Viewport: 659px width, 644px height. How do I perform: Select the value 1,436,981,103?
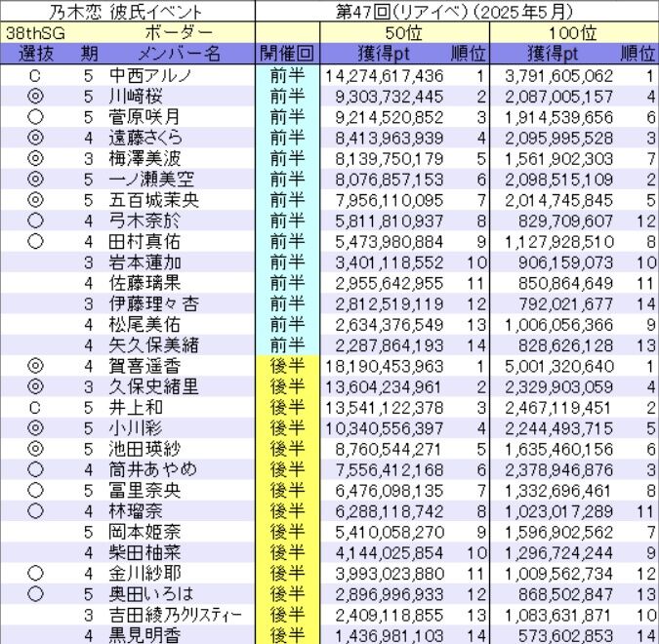pyautogui.click(x=390, y=635)
